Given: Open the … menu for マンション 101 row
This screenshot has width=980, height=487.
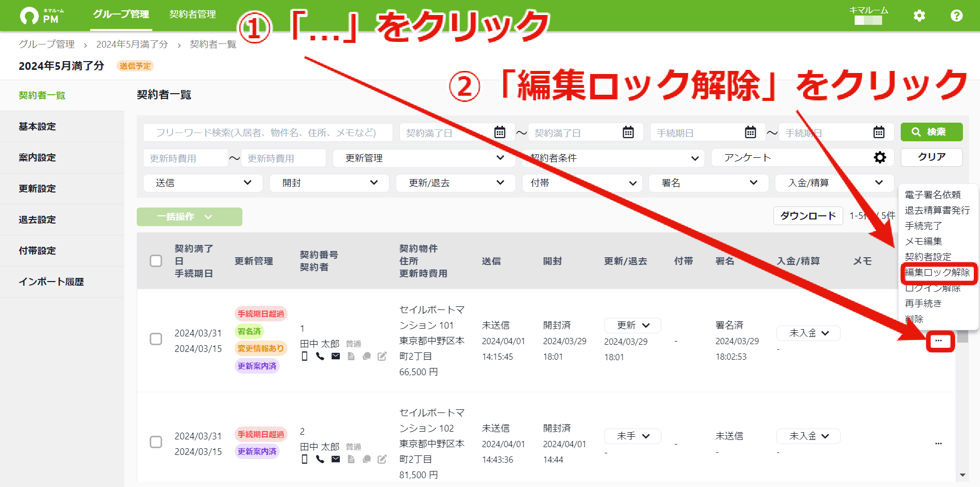Looking at the screenshot, I should click(939, 341).
